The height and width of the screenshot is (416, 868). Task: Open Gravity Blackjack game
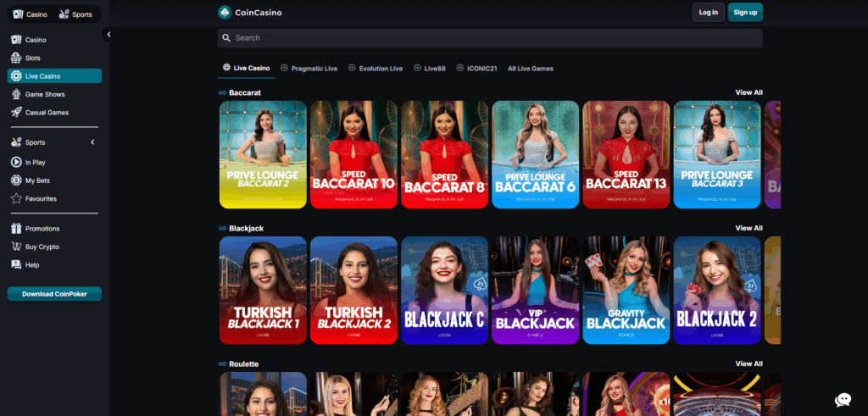coord(626,291)
